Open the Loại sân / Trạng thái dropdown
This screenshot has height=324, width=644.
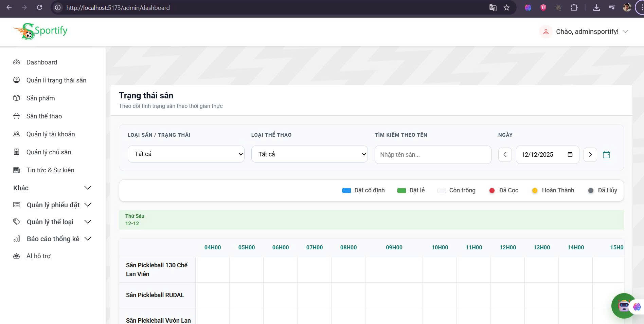coord(186,154)
